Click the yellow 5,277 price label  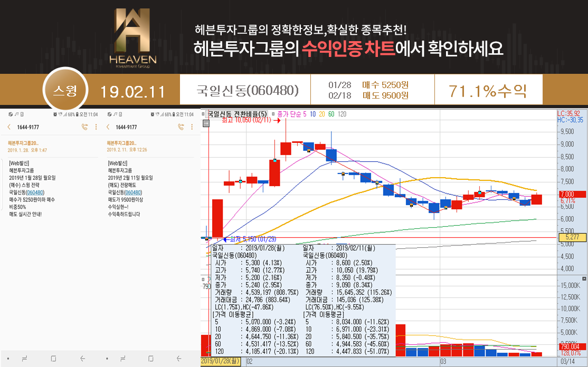pos(572,237)
